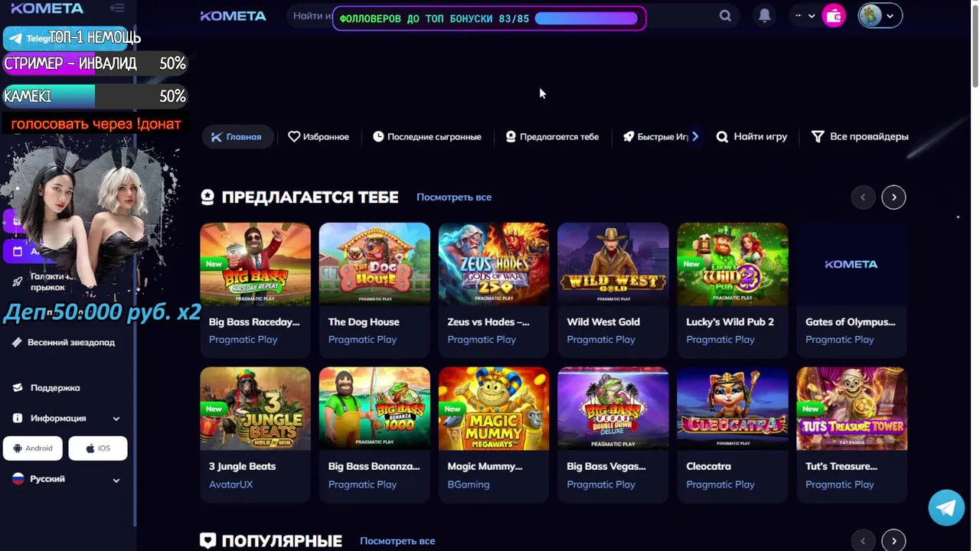Open the Telegram floating chat button

pos(946,508)
